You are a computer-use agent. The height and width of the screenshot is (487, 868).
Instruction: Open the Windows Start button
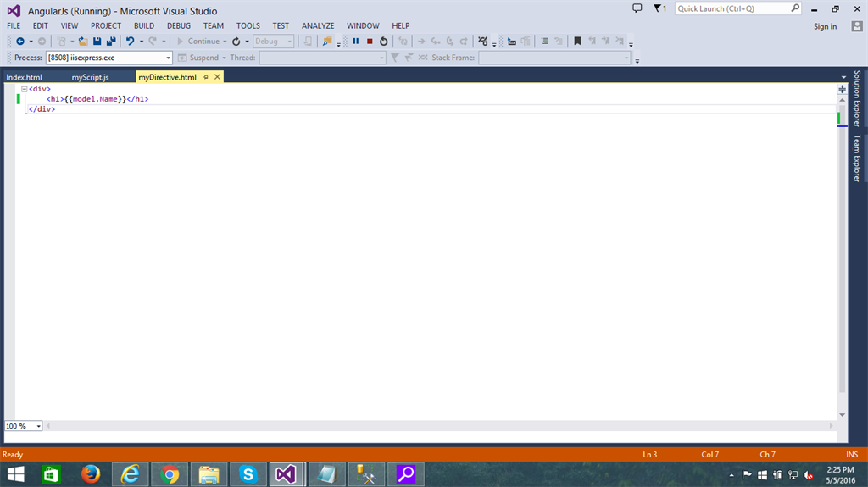point(15,474)
